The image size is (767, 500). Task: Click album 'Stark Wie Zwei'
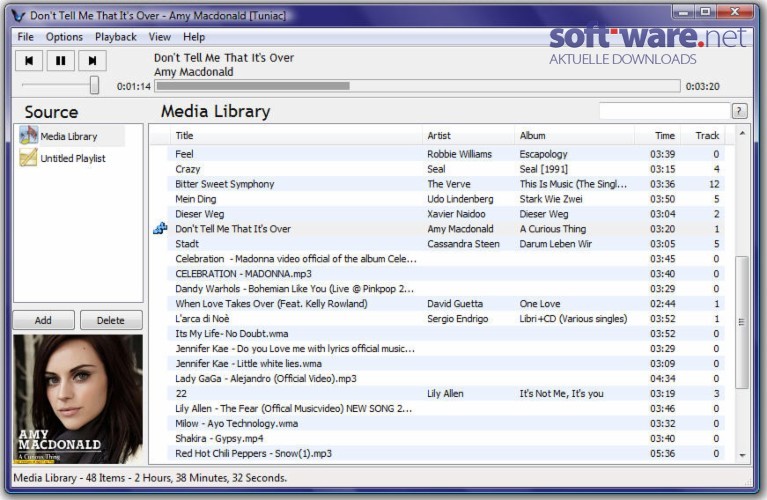(x=551, y=199)
